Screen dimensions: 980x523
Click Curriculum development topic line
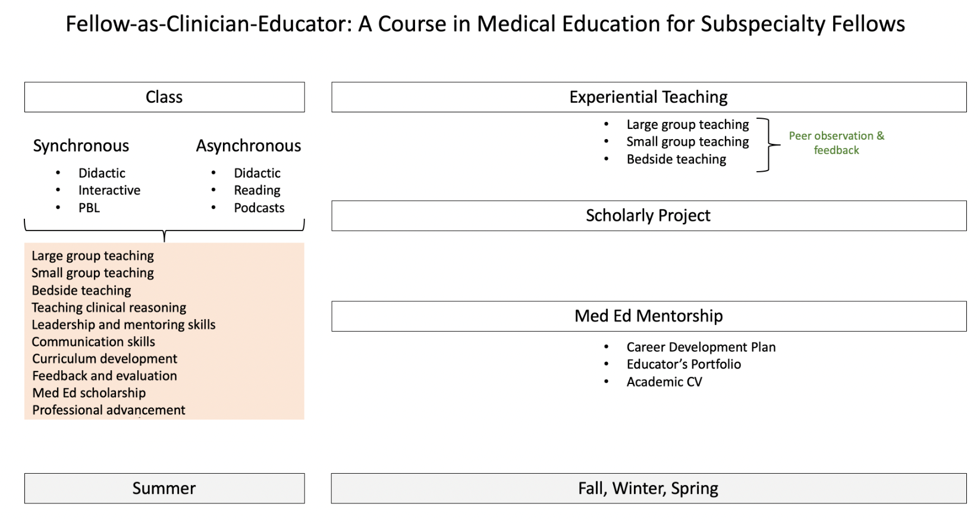(105, 359)
